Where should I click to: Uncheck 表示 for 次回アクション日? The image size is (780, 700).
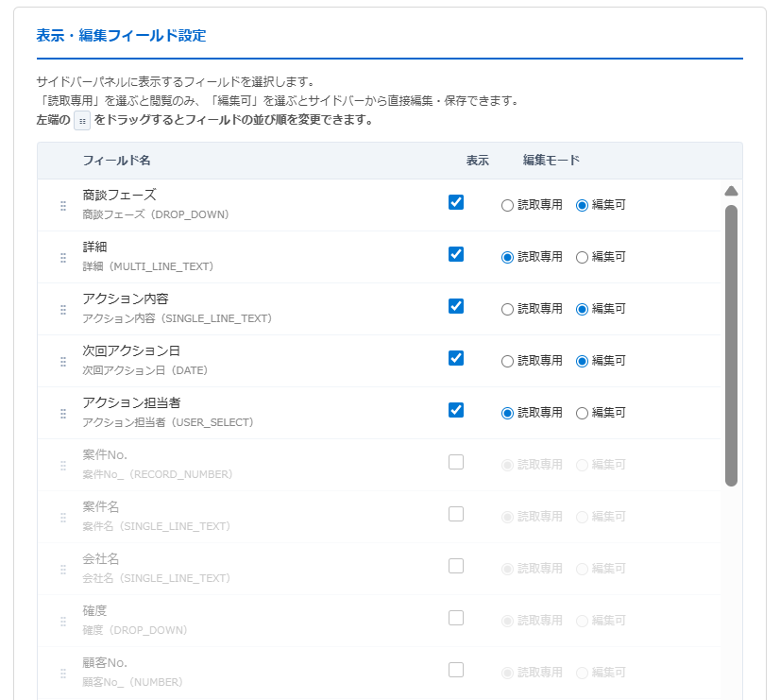[456, 358]
